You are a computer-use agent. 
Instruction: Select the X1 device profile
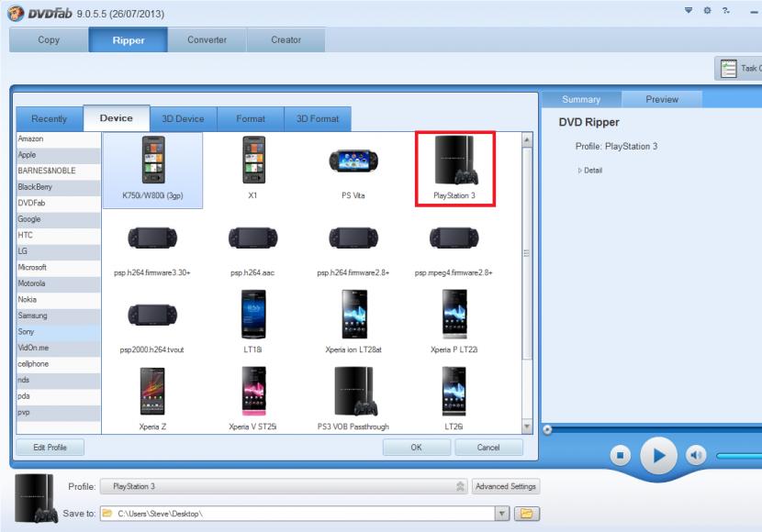pyautogui.click(x=253, y=168)
